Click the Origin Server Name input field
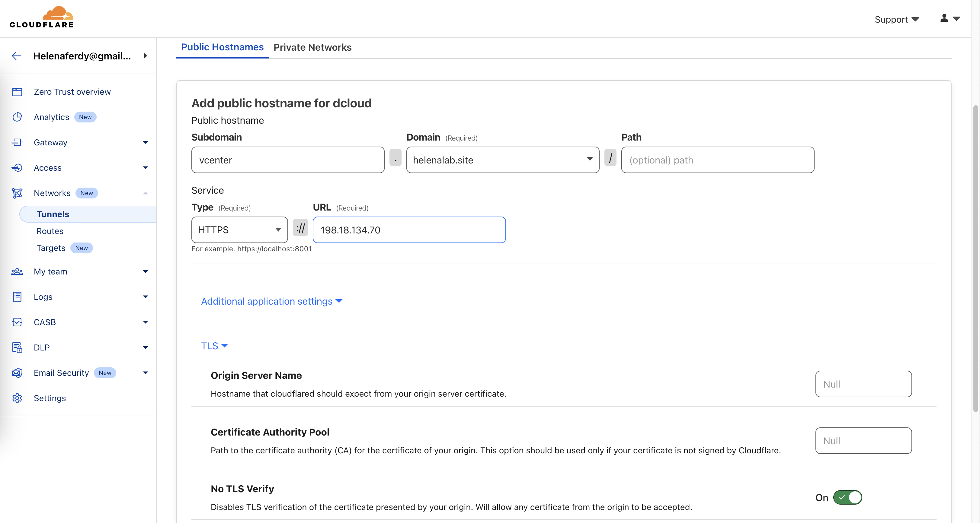Screen dimensions: 980x523 click(x=863, y=384)
